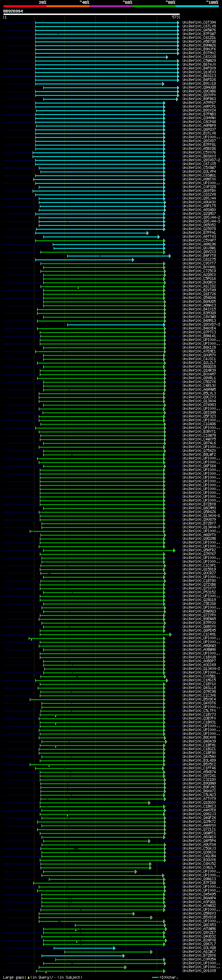Click the UniRef100_A9TT43 label
The width and height of the screenshot is (222, 980).
pos(199,237)
